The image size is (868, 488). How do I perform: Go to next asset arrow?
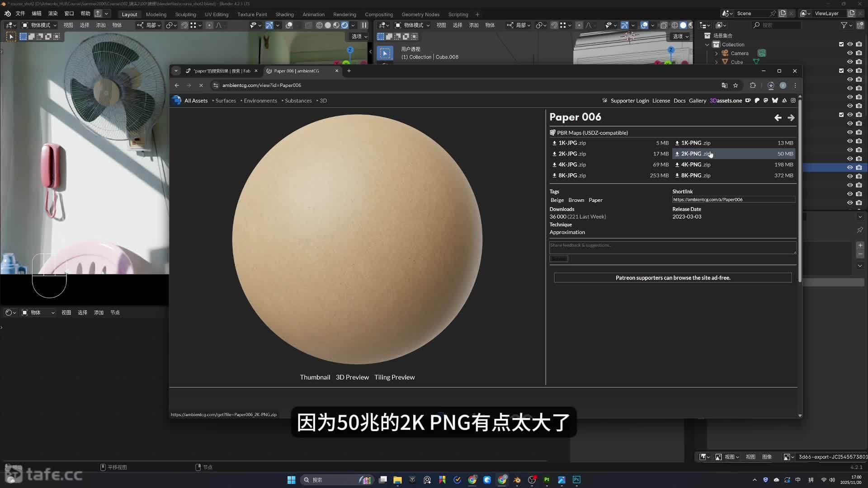[791, 117]
